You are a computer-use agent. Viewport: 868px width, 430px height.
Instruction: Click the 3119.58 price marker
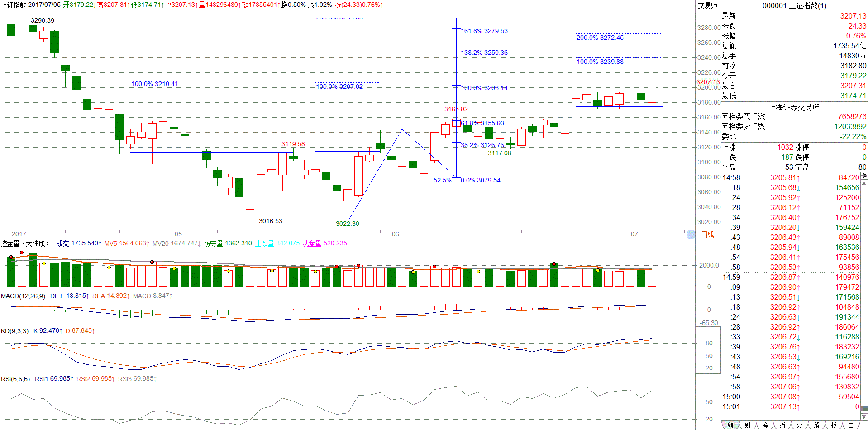(x=293, y=144)
